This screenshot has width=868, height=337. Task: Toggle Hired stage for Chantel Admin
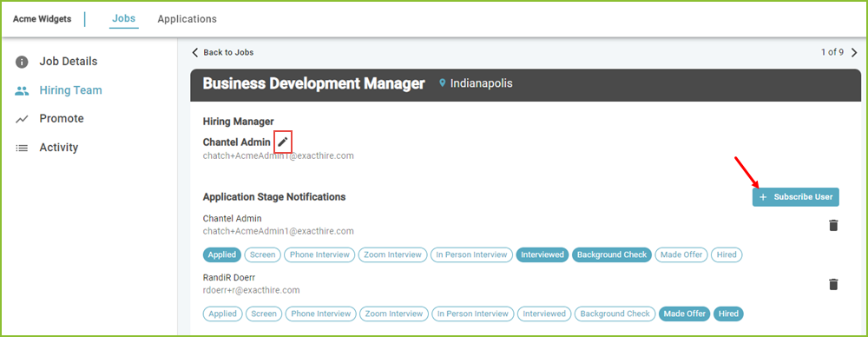(727, 255)
